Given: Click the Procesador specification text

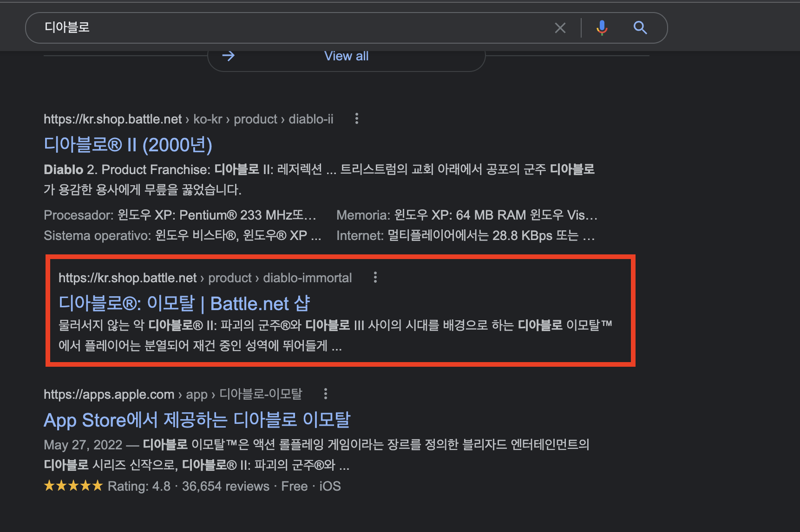Looking at the screenshot, I should (x=180, y=215).
